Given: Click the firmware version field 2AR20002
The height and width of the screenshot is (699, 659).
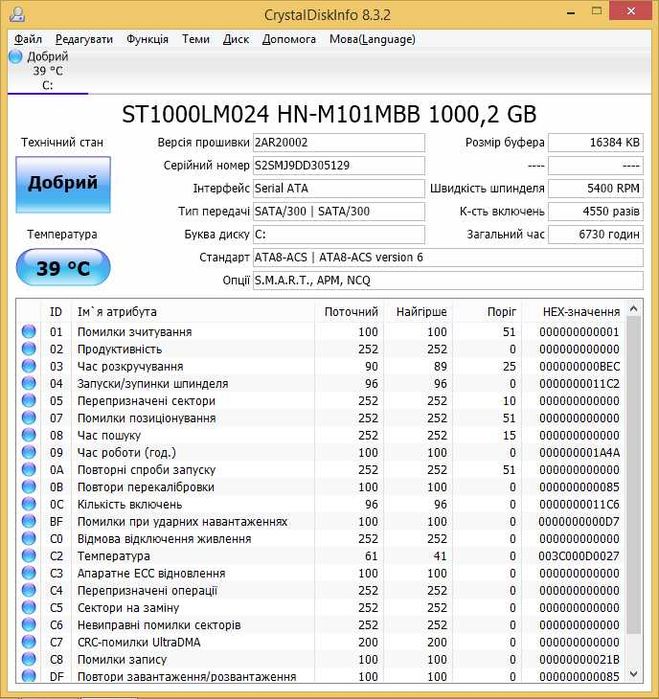Looking at the screenshot, I should (x=339, y=143).
